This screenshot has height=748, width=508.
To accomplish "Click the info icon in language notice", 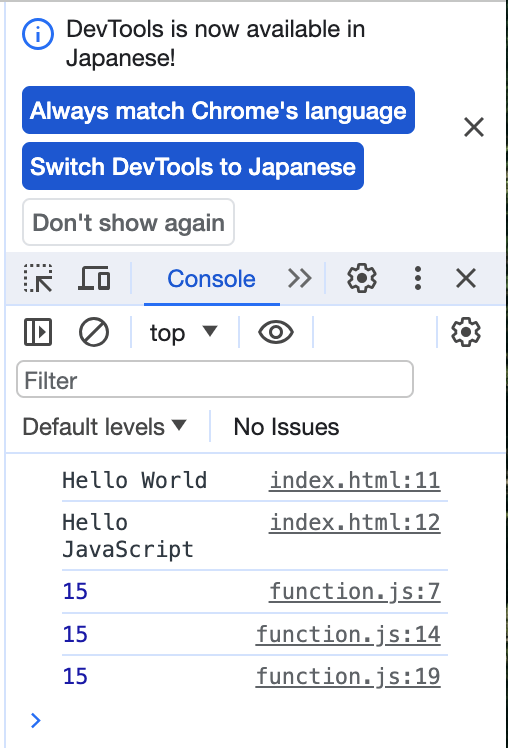I will click(38, 34).
